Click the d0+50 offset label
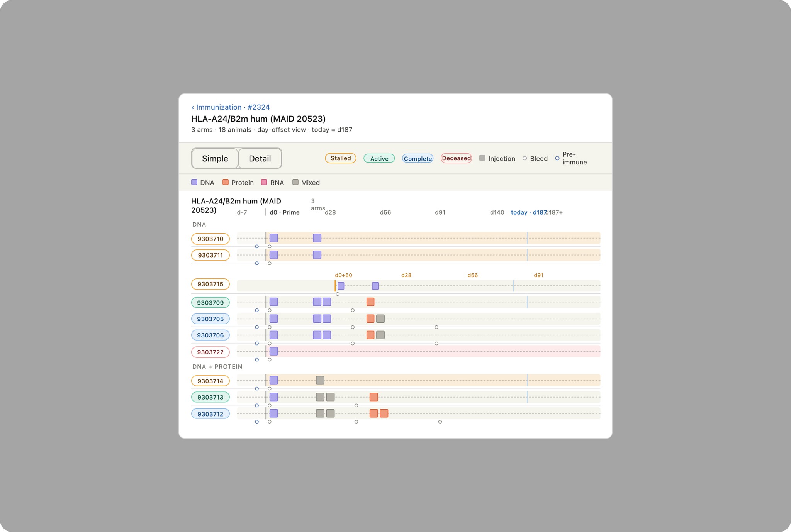 (x=343, y=275)
